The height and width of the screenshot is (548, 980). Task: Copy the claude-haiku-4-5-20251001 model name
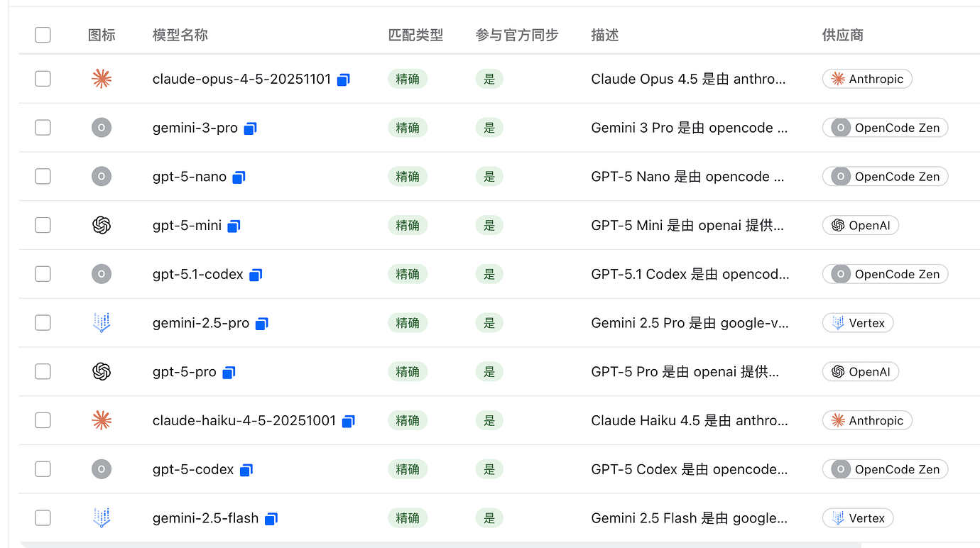pos(348,421)
